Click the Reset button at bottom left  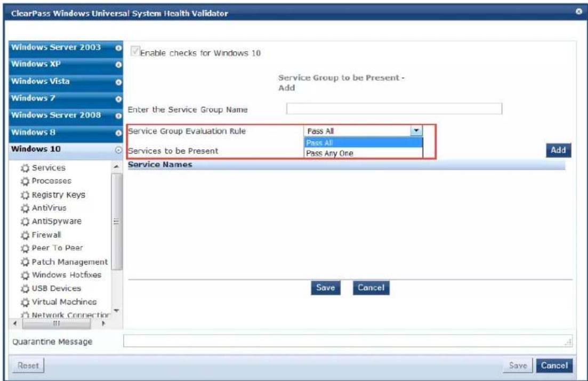pos(28,366)
